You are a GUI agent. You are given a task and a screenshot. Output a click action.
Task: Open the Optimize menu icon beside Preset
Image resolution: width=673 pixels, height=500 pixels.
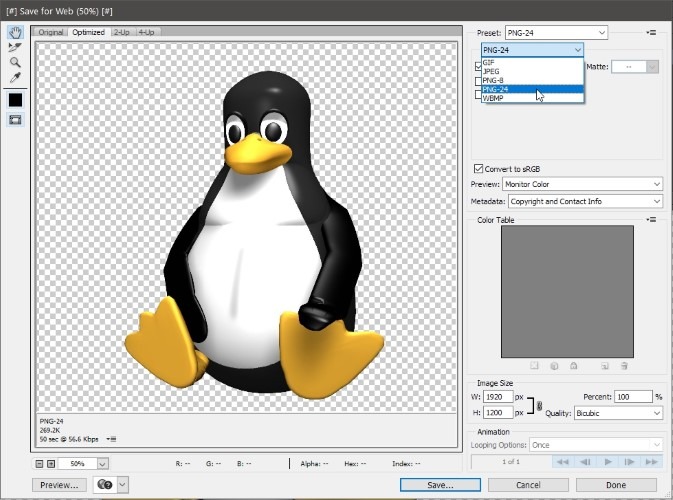point(651,33)
